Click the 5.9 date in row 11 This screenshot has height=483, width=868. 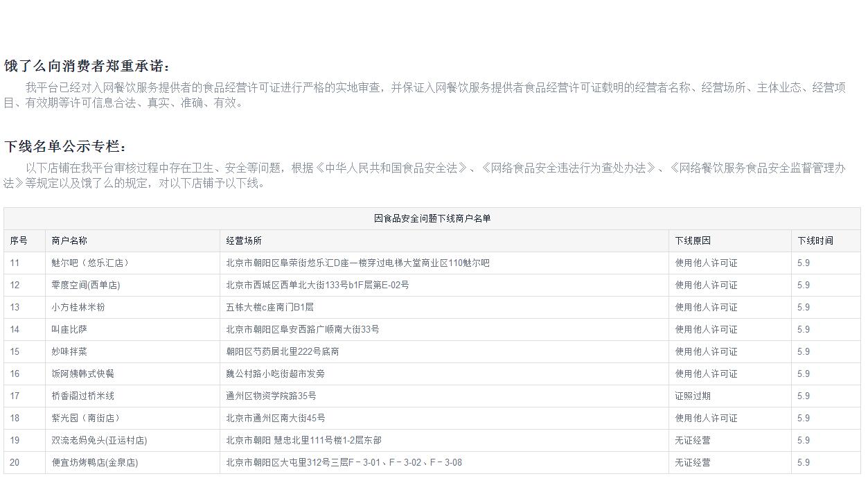[x=804, y=263]
